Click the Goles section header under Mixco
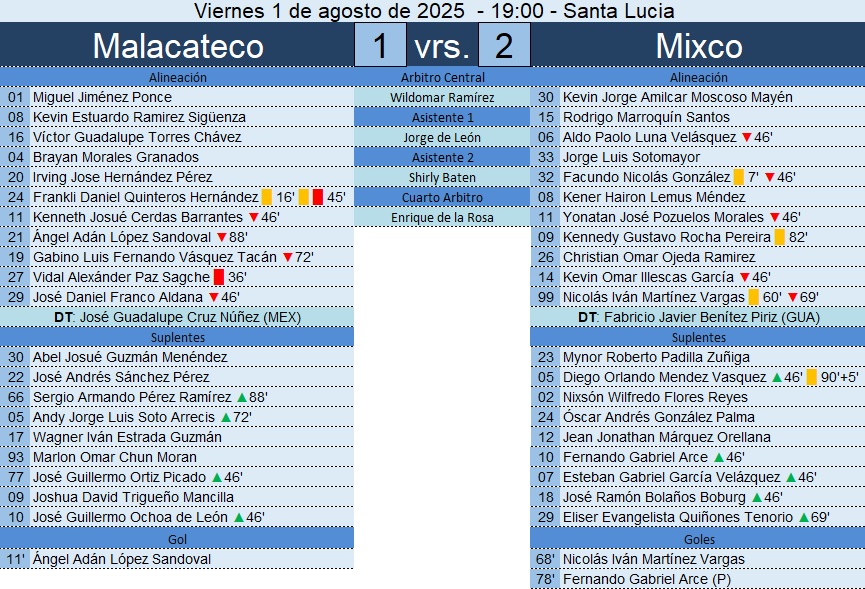 click(698, 539)
